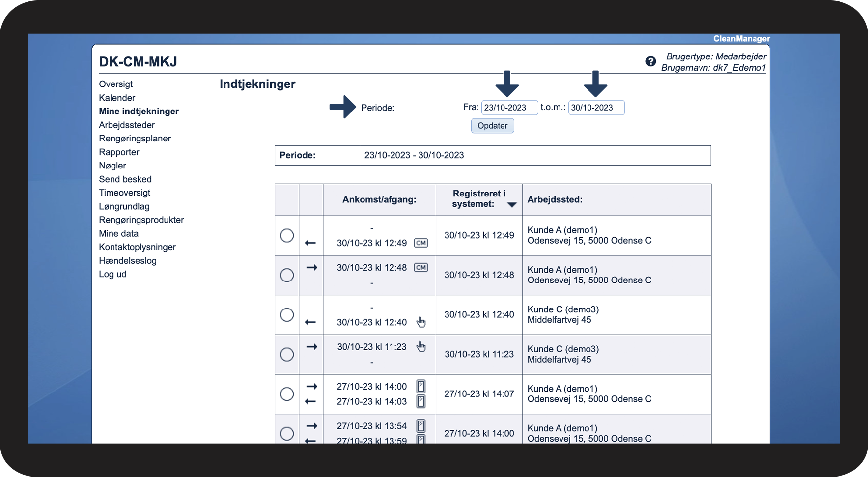Click the Opdater button
Image resolution: width=868 pixels, height=477 pixels.
tap(493, 126)
